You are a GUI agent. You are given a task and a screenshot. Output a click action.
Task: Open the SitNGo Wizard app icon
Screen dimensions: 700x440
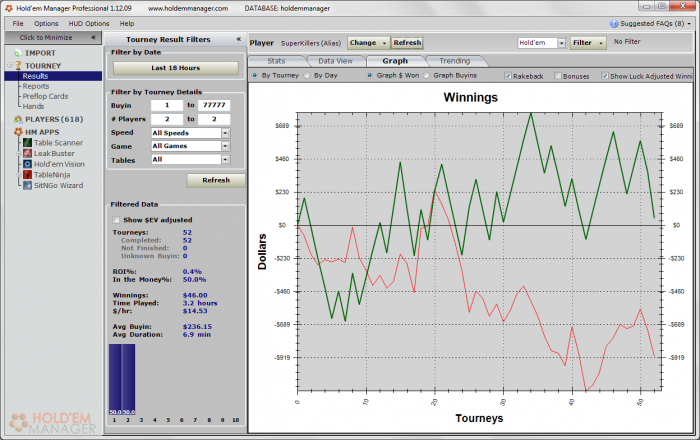28,186
